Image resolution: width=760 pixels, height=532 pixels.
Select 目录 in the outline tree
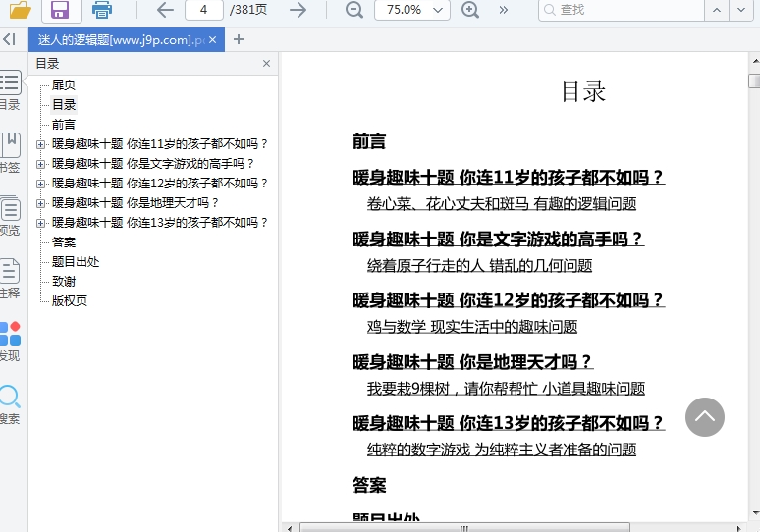coord(64,105)
